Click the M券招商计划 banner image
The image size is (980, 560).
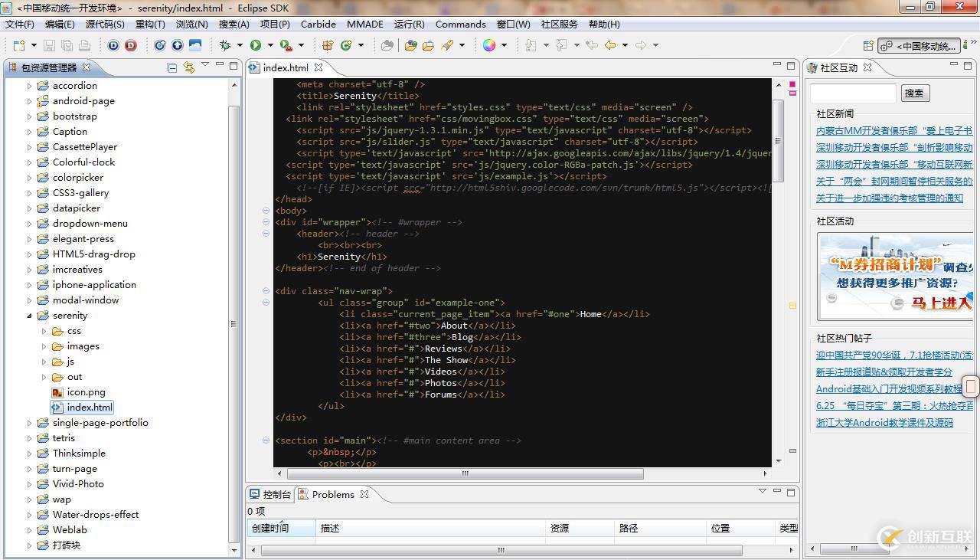coord(896,277)
